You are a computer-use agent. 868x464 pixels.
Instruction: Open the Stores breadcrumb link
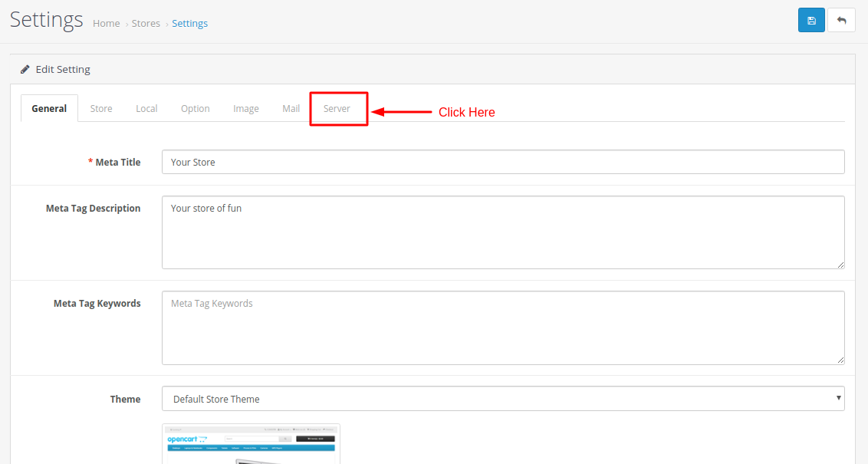point(146,23)
